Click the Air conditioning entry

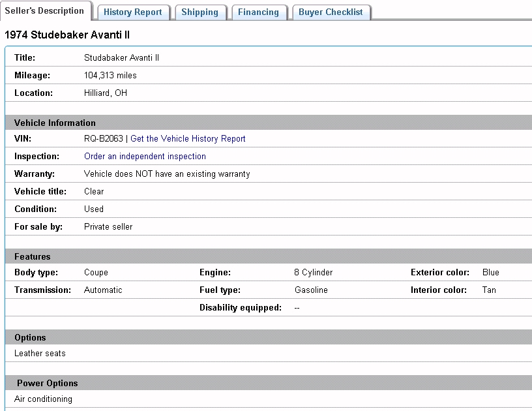[x=43, y=399]
